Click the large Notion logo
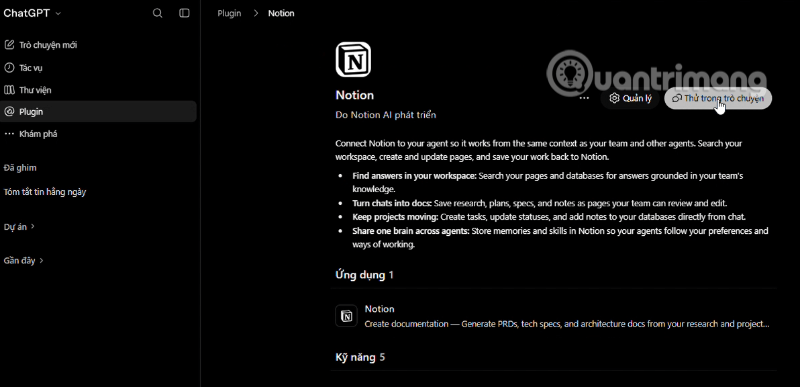 [x=353, y=60]
